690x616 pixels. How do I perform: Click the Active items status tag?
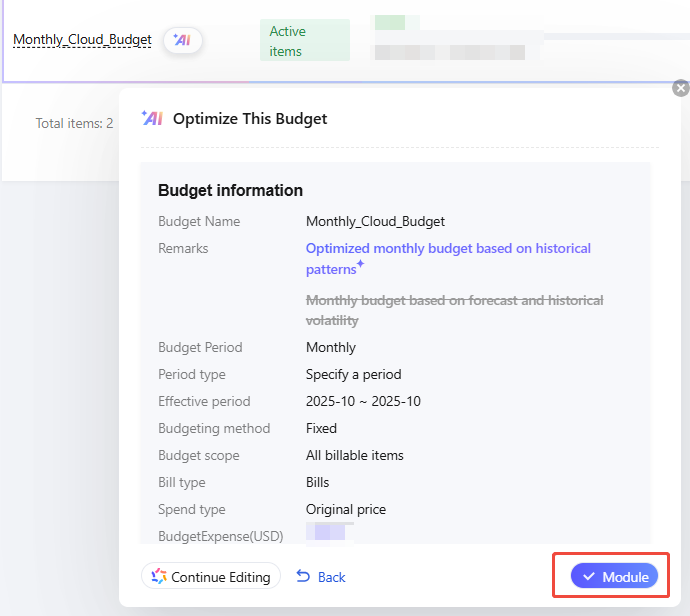coord(304,41)
